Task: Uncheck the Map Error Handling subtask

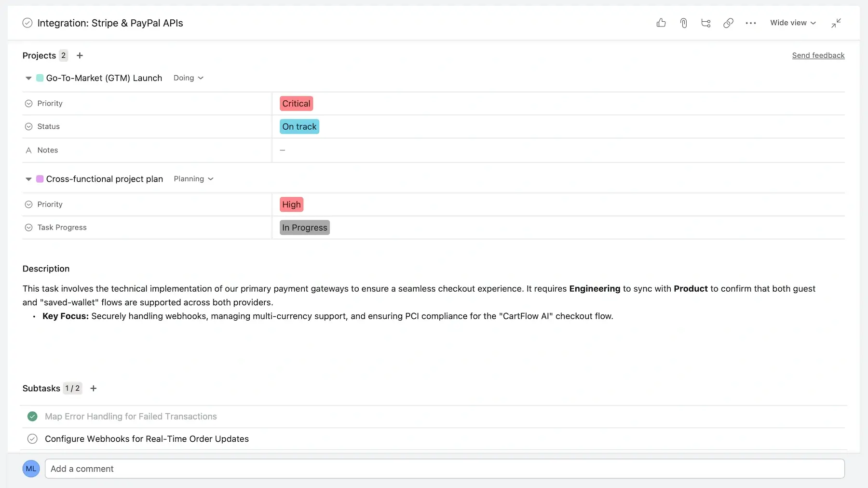Action: (x=32, y=416)
